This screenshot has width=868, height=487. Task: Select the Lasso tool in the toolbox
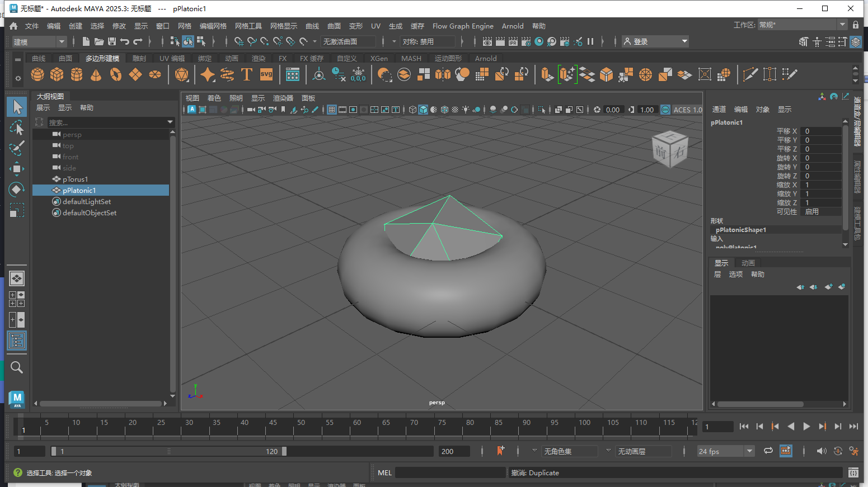pyautogui.click(x=17, y=127)
